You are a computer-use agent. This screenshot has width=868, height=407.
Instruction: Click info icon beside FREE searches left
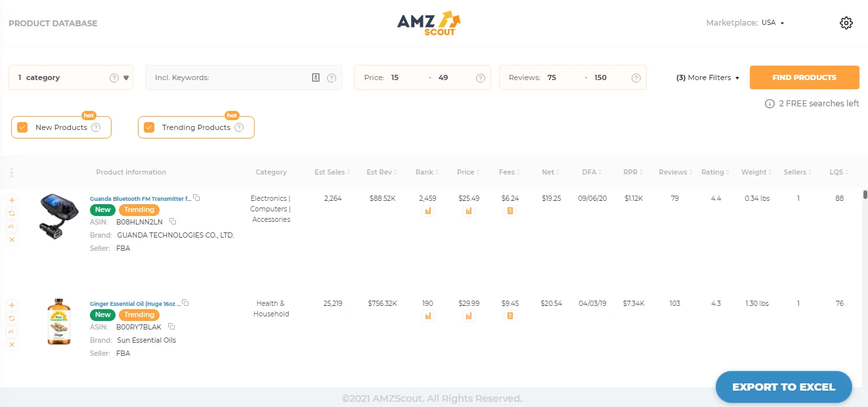(770, 104)
